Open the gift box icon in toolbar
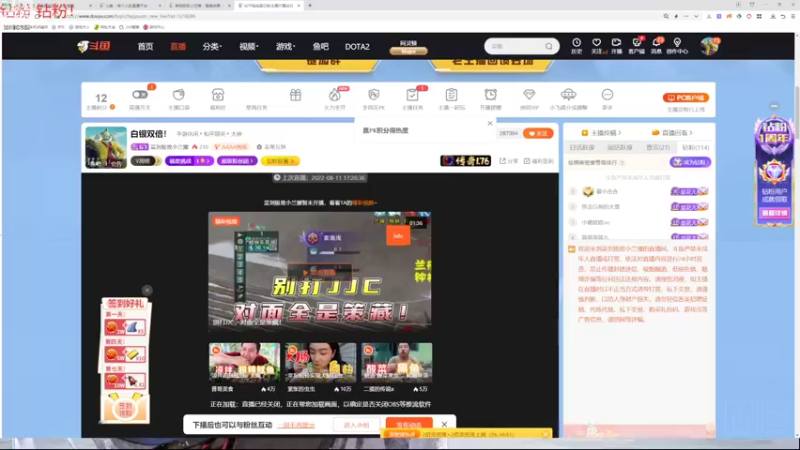Screen dimensions: 800x450 (295, 95)
